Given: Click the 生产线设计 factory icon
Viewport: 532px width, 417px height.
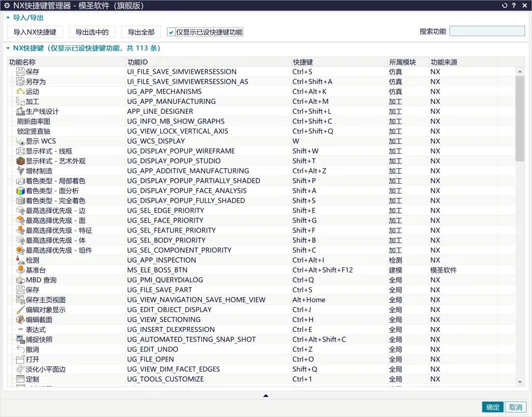Looking at the screenshot, I should 20,112.
